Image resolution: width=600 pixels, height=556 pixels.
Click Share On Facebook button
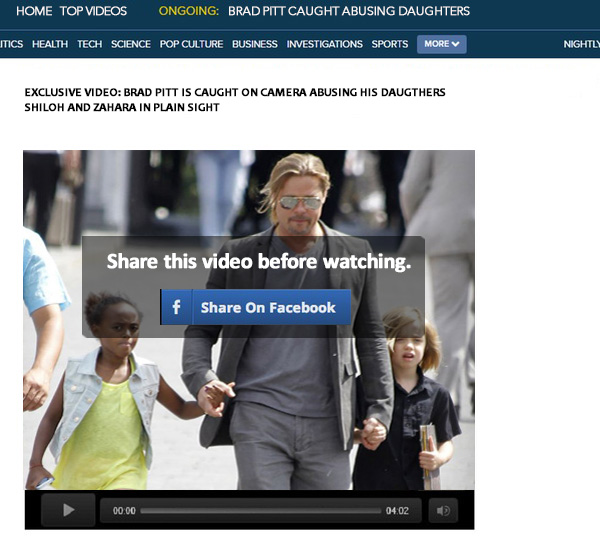point(256,307)
